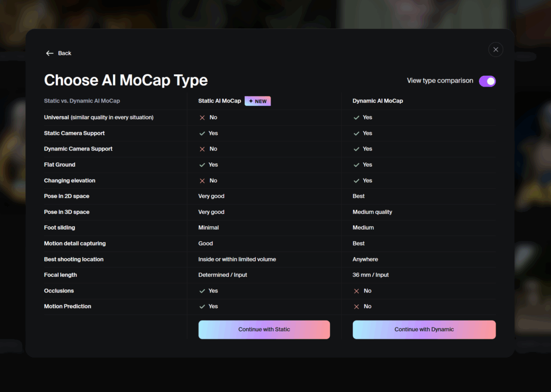
Task: Close the MoCap type dialog
Action: 496,49
